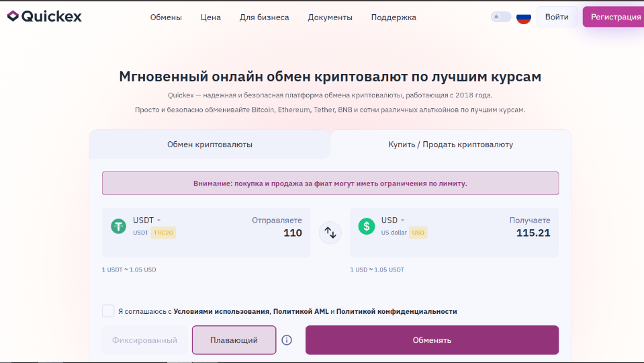The width and height of the screenshot is (644, 363).
Task: Open the Документы menu
Action: tap(330, 17)
